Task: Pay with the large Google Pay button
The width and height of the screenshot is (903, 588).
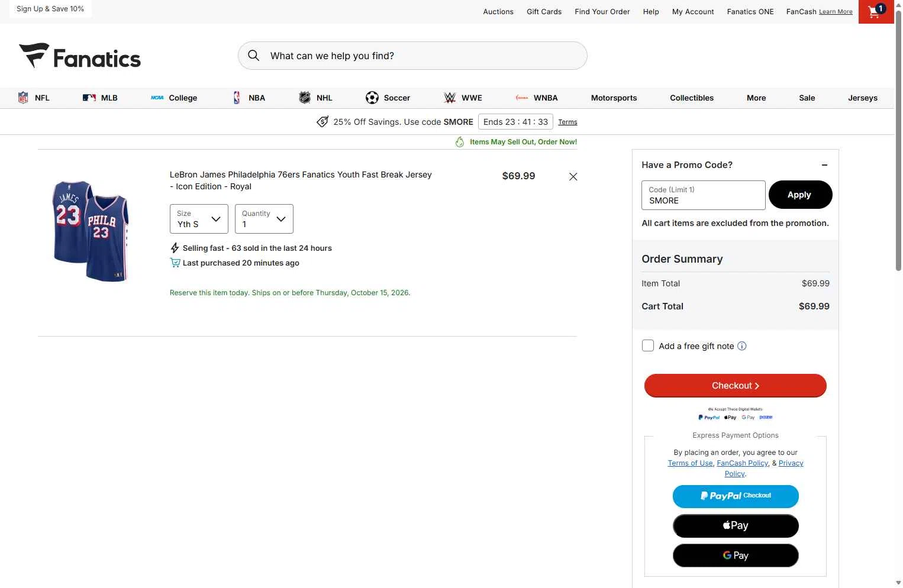Action: 736,555
